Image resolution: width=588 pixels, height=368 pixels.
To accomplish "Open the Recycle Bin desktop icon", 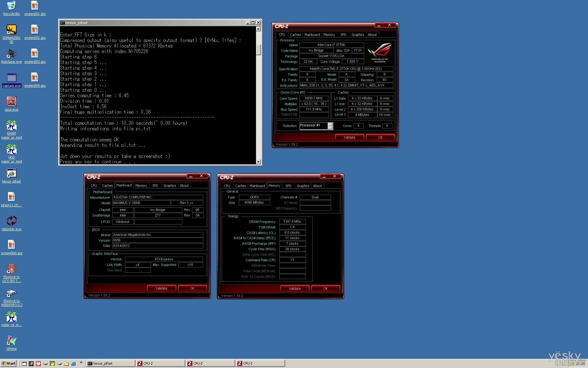I will click(11, 8).
